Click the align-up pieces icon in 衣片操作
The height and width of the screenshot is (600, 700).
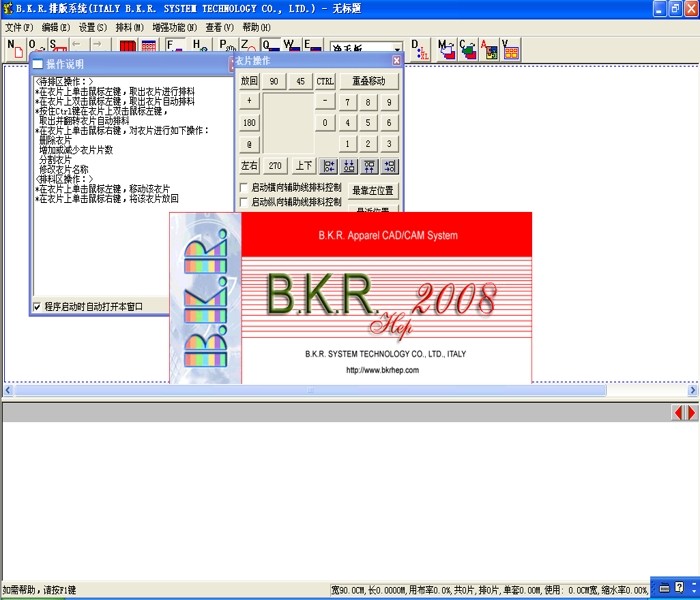click(x=369, y=166)
